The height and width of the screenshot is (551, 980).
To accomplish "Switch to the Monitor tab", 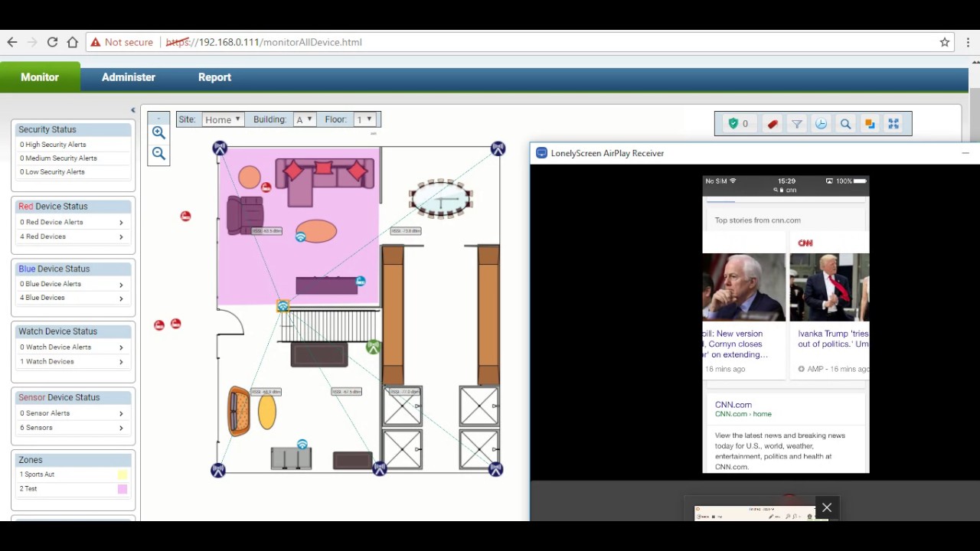I will 40,77.
